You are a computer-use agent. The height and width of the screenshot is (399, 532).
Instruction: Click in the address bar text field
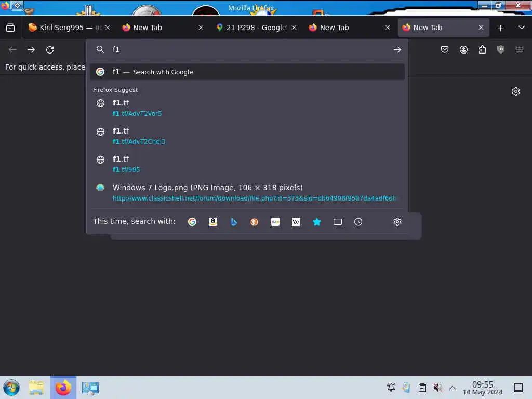[x=249, y=49]
